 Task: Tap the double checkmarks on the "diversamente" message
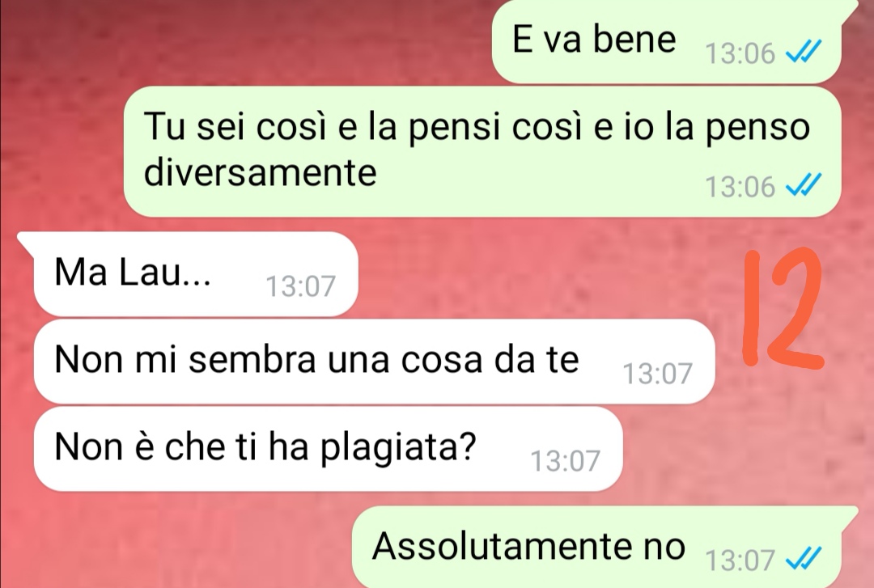pyautogui.click(x=803, y=185)
